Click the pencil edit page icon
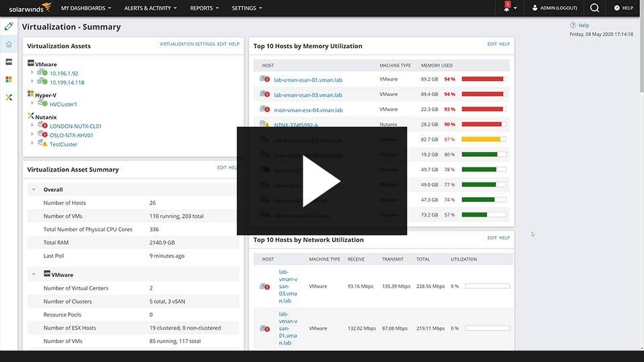This screenshot has height=362, width=644. coord(9,26)
